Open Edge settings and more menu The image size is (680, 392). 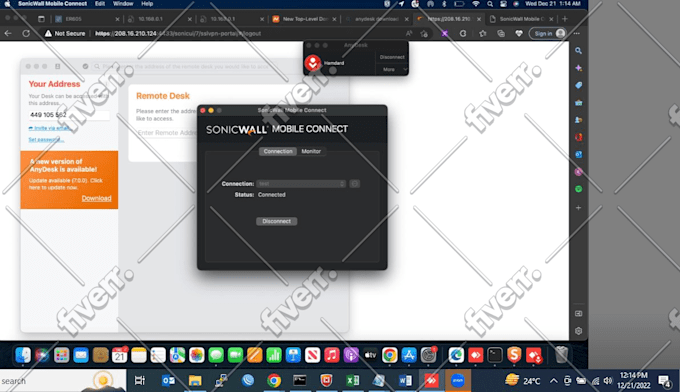pyautogui.click(x=576, y=33)
